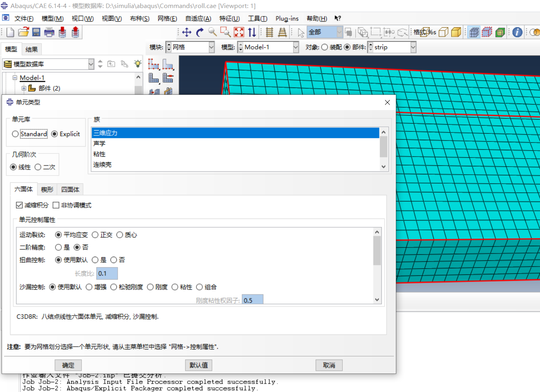Viewport: 540px width, 392px height.
Task: Open the 部件 strip dropdown
Action: click(413, 47)
